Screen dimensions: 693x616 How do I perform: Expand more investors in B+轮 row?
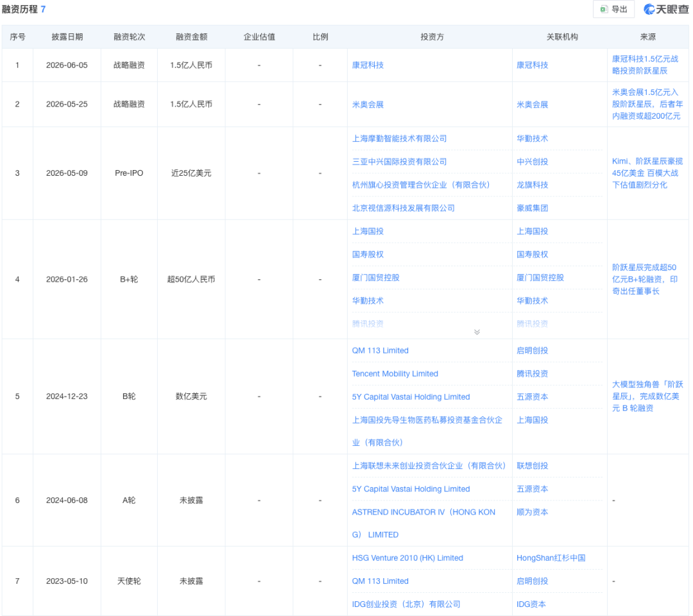[477, 332]
